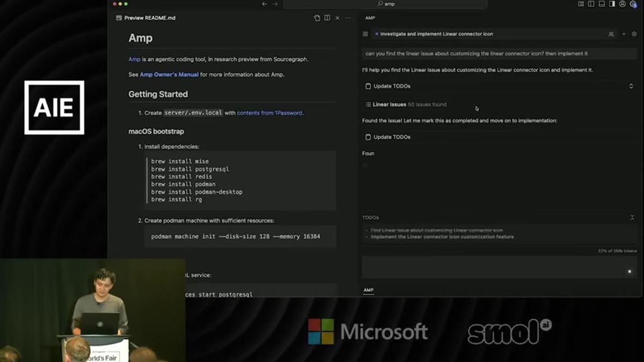Click the Amp message input box
The height and width of the screenshot is (362, 644).
click(x=500, y=267)
